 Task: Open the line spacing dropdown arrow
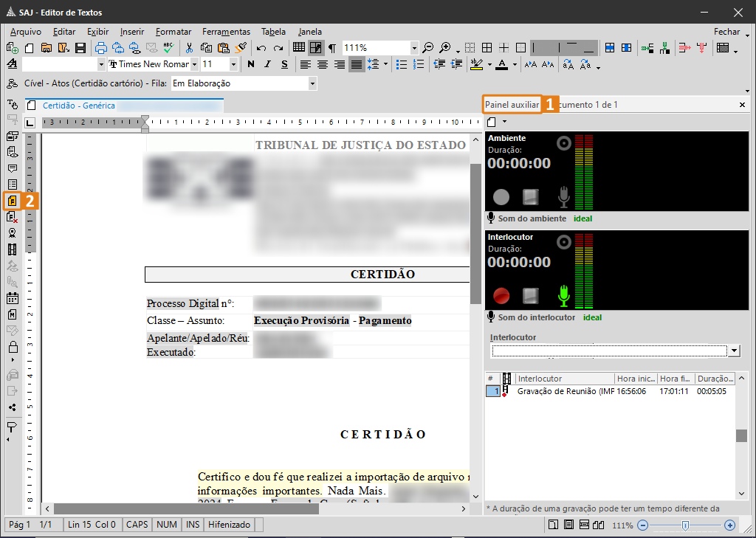tap(385, 64)
